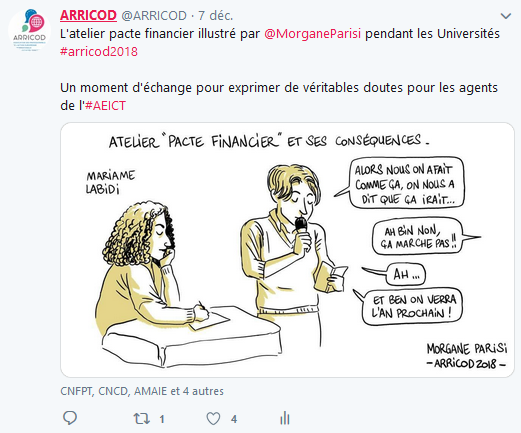Screen dimensions: 521x433
Task: Open the ARRICOD account name link
Action: pos(88,15)
